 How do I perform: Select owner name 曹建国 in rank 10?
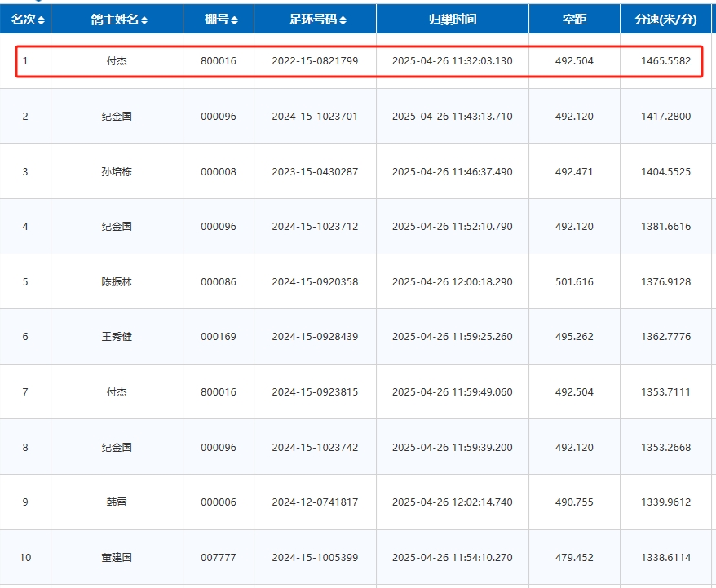click(117, 558)
